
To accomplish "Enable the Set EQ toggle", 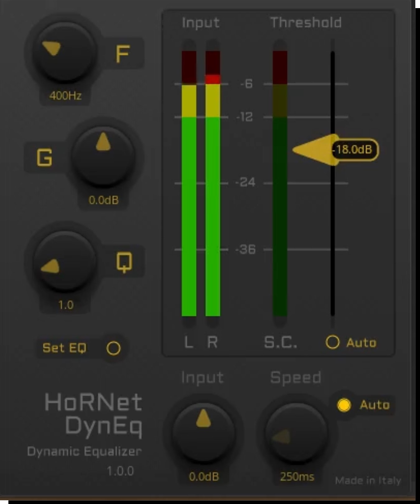I will click(113, 348).
